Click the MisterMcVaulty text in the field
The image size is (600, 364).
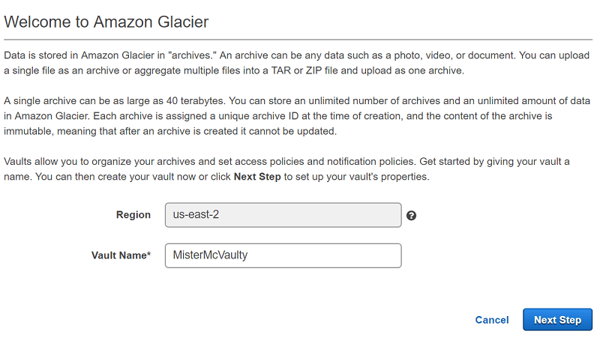click(210, 255)
